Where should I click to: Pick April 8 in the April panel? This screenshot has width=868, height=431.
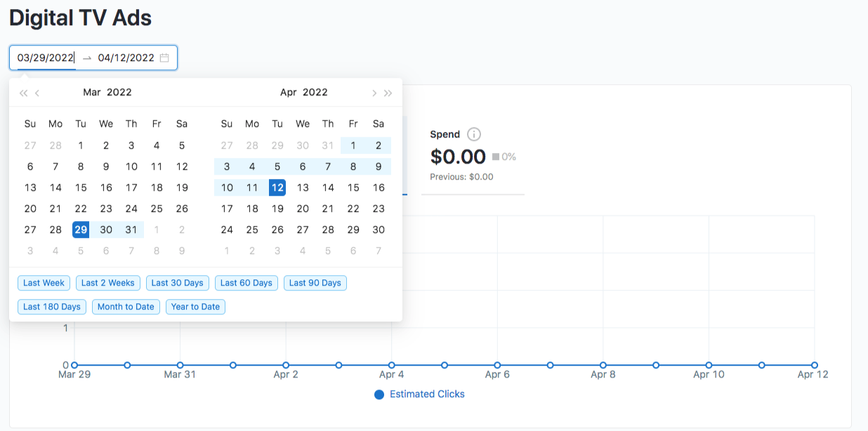tap(353, 166)
